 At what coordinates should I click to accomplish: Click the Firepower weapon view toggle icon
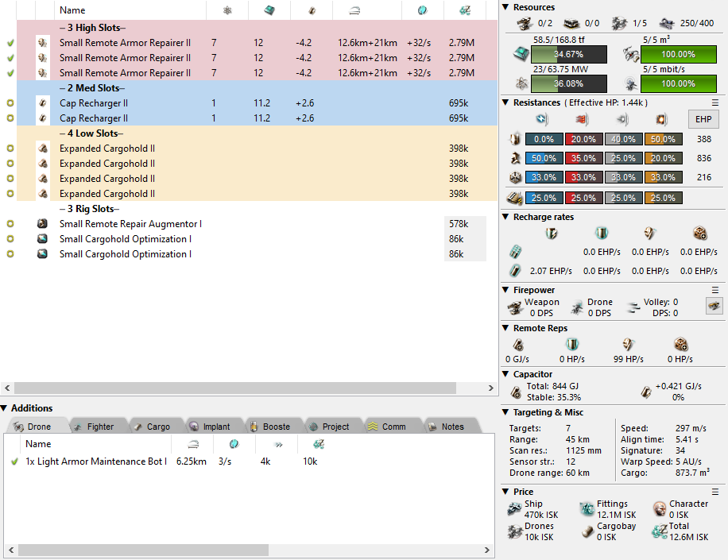714,306
